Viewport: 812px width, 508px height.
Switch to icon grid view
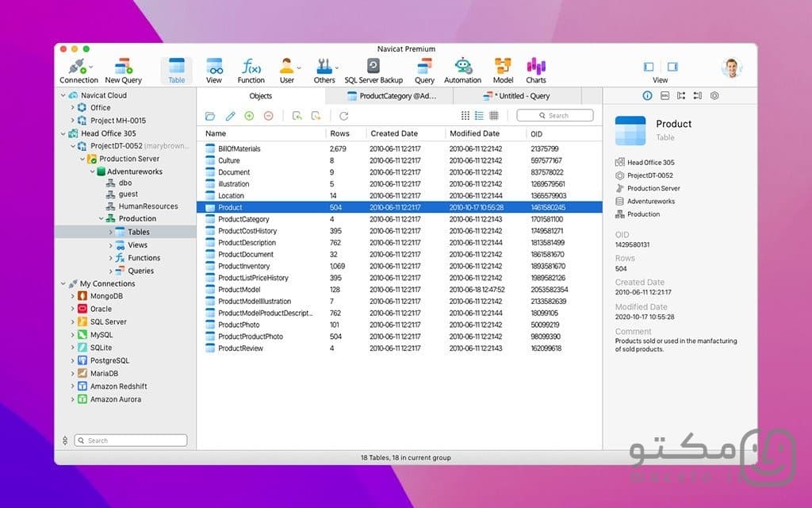pyautogui.click(x=465, y=115)
